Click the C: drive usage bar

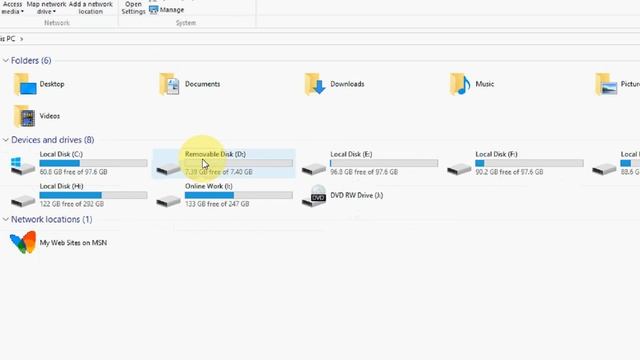93,163
